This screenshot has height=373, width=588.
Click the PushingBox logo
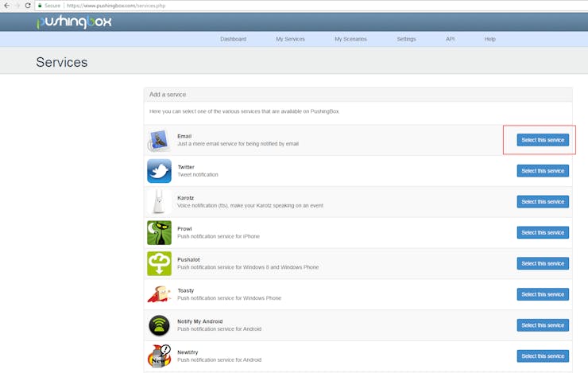coord(74,21)
